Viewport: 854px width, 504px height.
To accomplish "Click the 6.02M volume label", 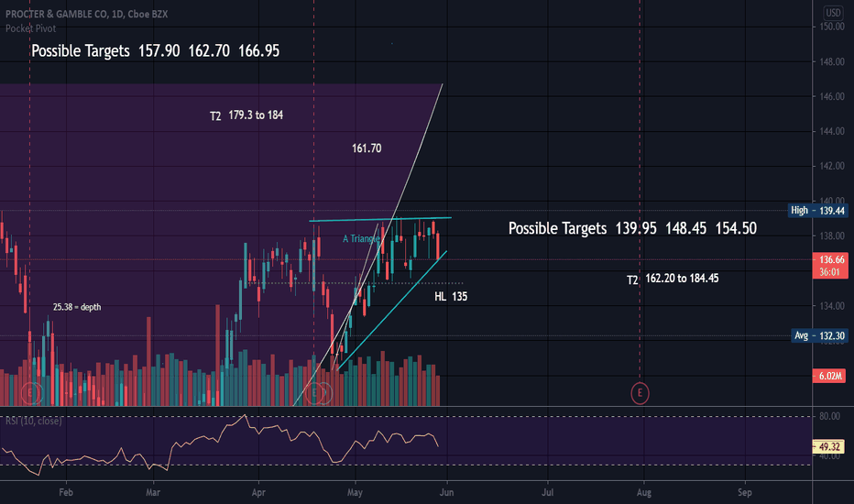I will tap(829, 376).
